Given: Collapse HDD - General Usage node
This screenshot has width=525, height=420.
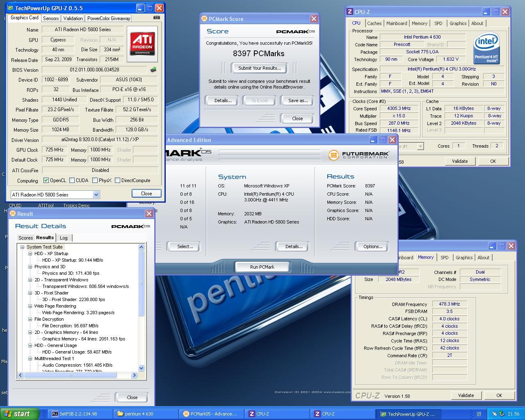Looking at the screenshot, I should 30,345.
